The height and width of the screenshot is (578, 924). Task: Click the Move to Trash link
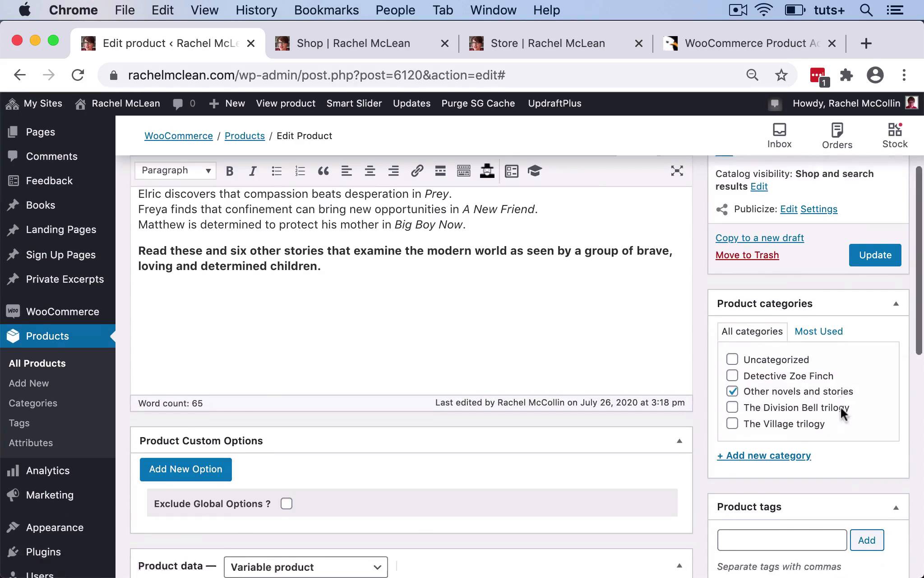(747, 255)
